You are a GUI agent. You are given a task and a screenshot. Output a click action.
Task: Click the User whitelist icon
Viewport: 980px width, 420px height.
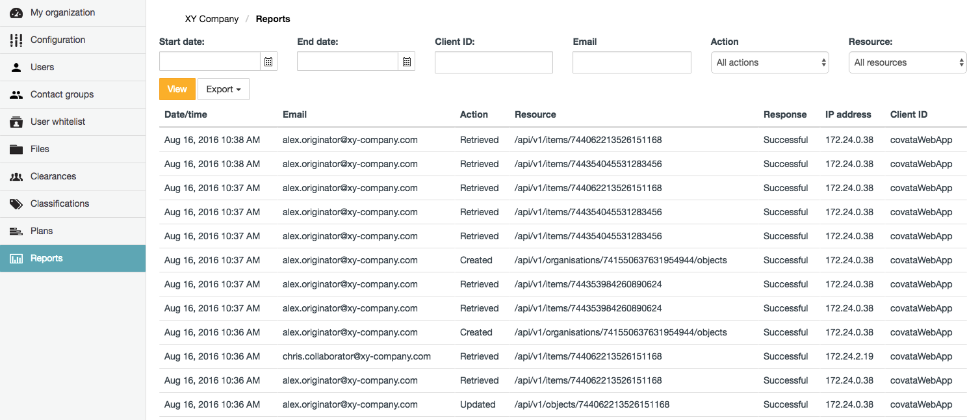coord(16,122)
